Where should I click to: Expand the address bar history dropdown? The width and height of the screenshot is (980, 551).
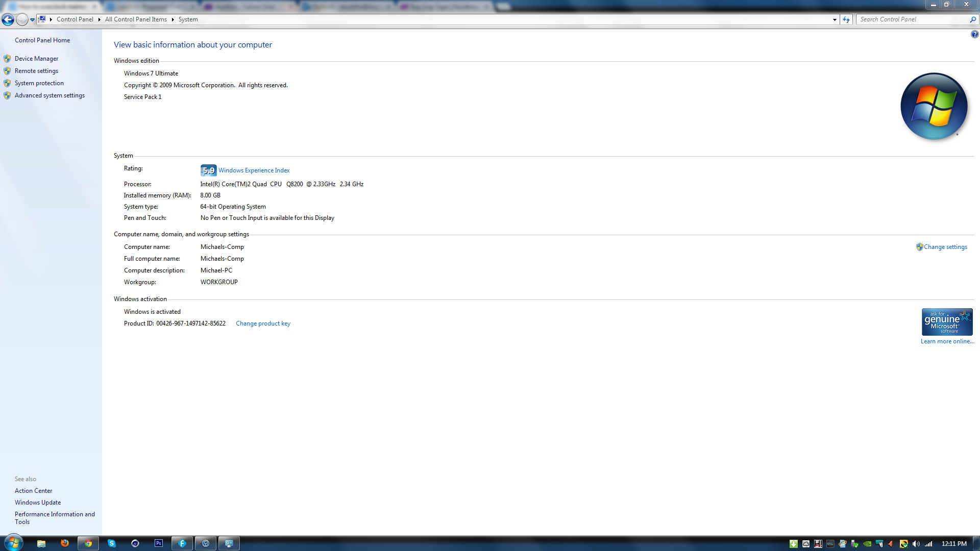point(835,19)
